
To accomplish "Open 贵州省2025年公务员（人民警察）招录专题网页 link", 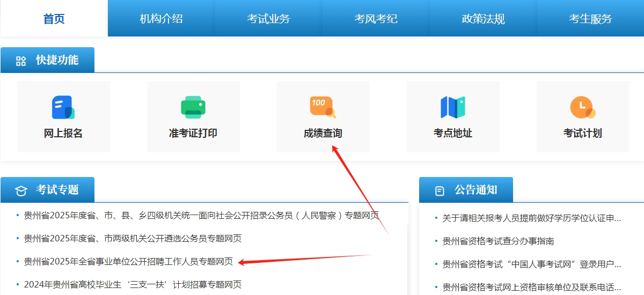I will pyautogui.click(x=201, y=216).
